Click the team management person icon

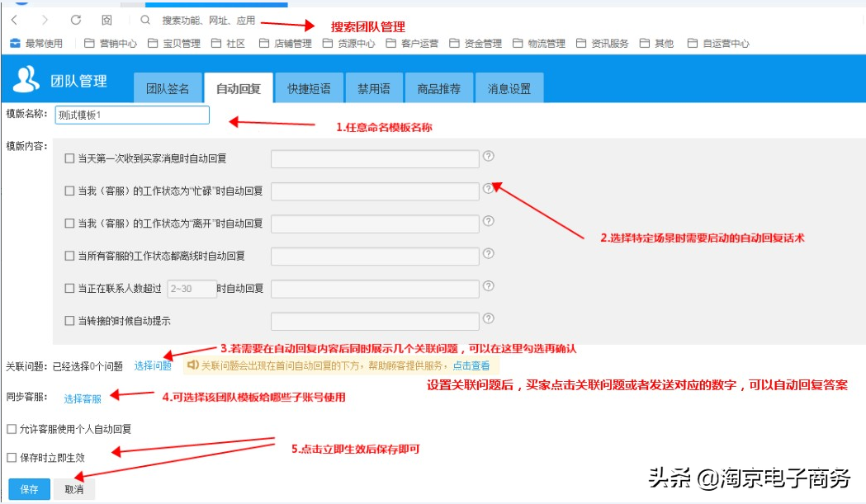[x=25, y=82]
